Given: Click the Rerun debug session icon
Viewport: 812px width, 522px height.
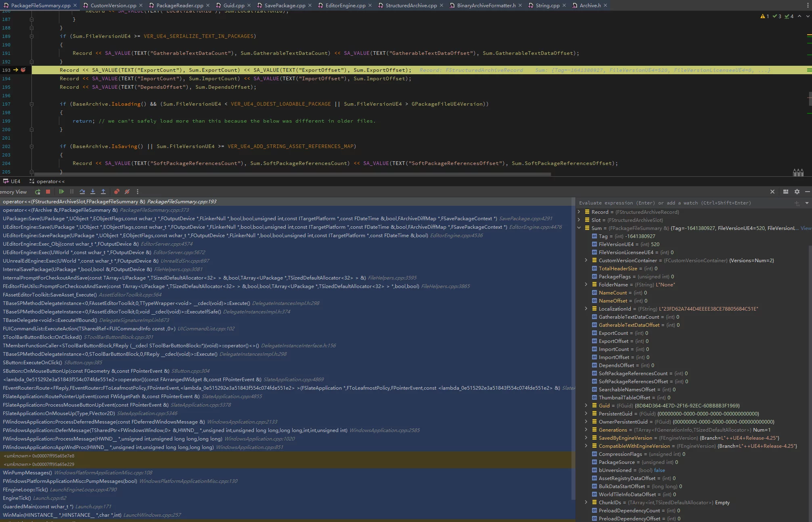Looking at the screenshot, I should [x=38, y=192].
